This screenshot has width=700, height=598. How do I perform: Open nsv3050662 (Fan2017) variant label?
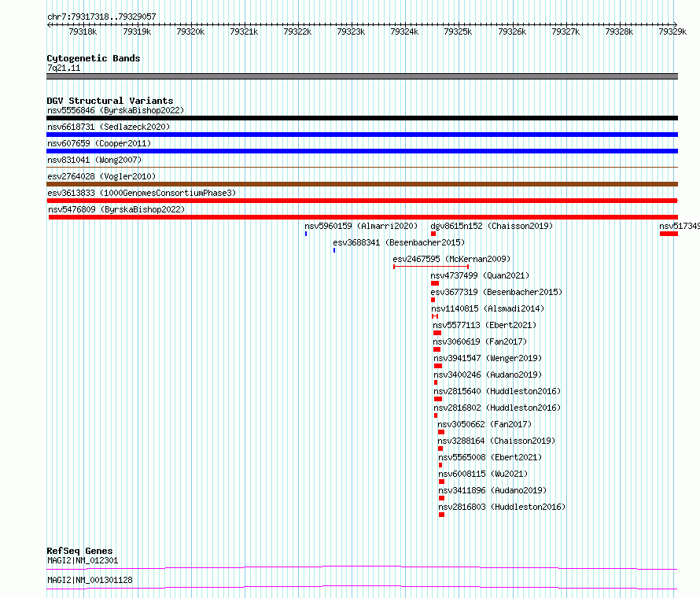coord(484,424)
